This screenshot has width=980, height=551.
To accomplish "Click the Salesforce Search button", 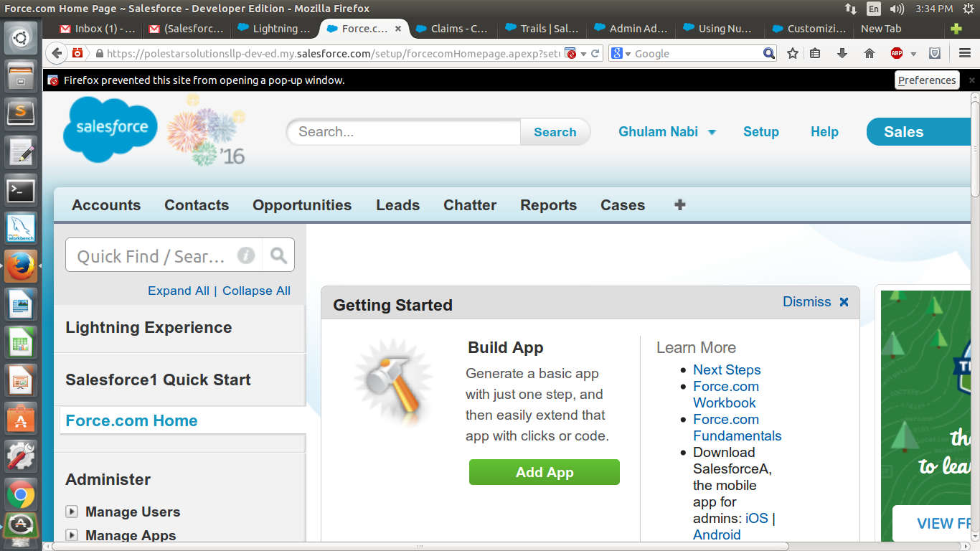I will point(555,132).
